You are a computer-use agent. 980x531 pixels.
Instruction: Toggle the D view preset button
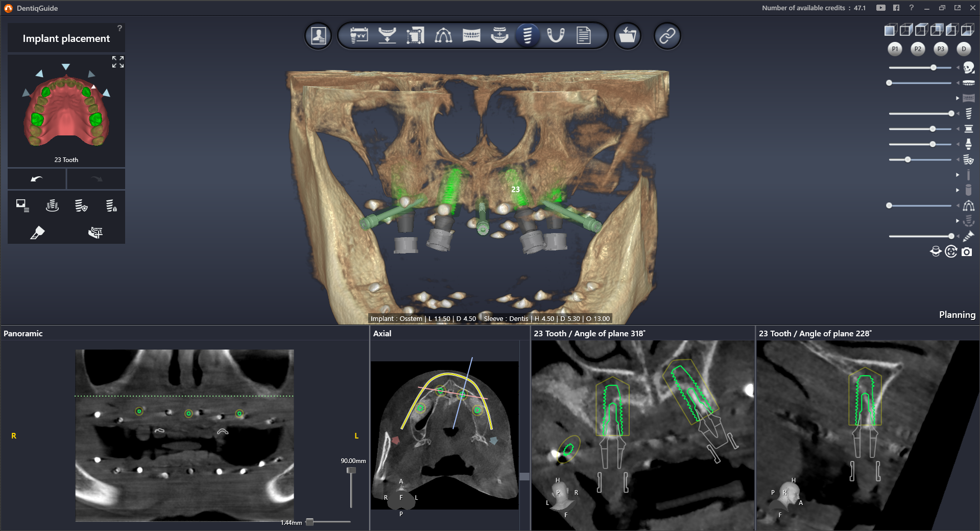[x=964, y=49]
